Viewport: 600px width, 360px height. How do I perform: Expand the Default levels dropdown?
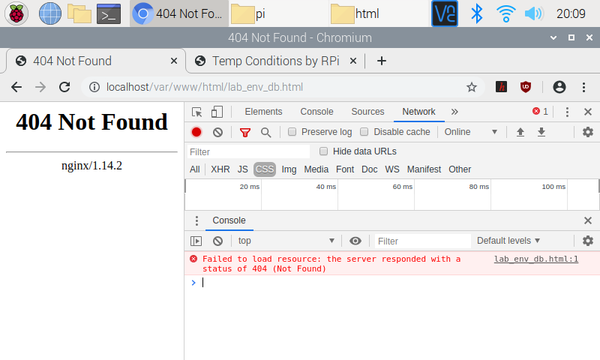[x=508, y=241]
